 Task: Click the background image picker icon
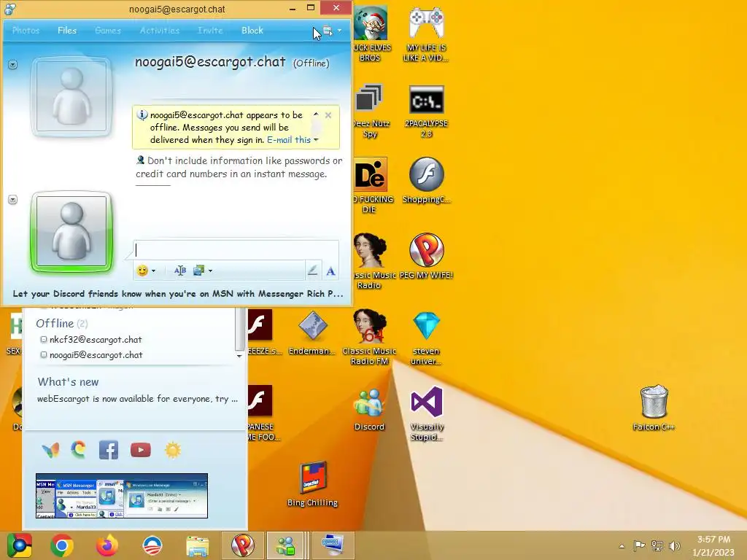(198, 271)
